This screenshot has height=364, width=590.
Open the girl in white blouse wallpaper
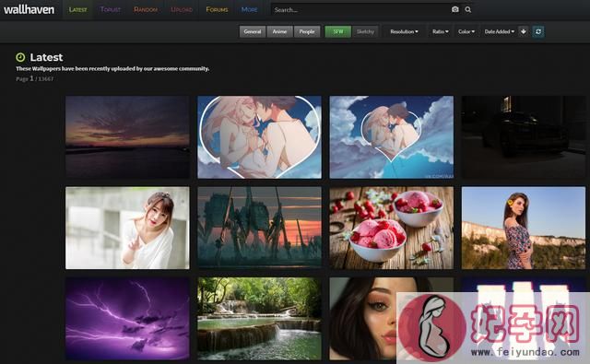pos(127,228)
